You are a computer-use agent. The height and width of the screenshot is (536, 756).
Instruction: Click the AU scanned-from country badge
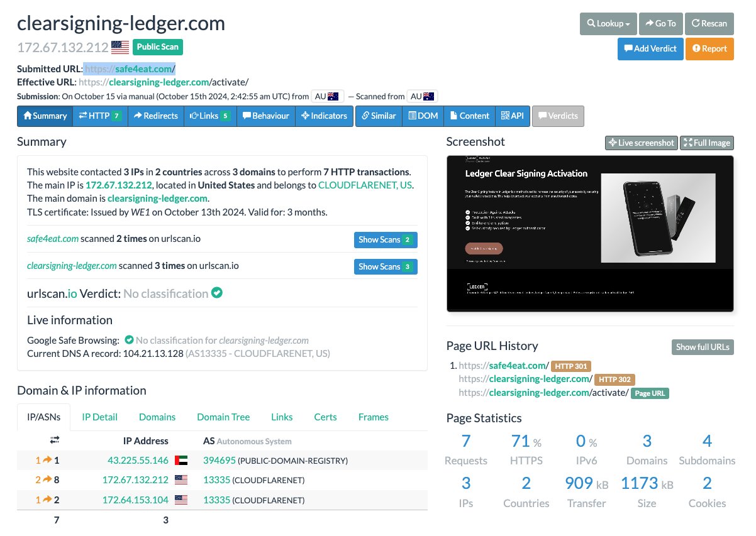[422, 96]
